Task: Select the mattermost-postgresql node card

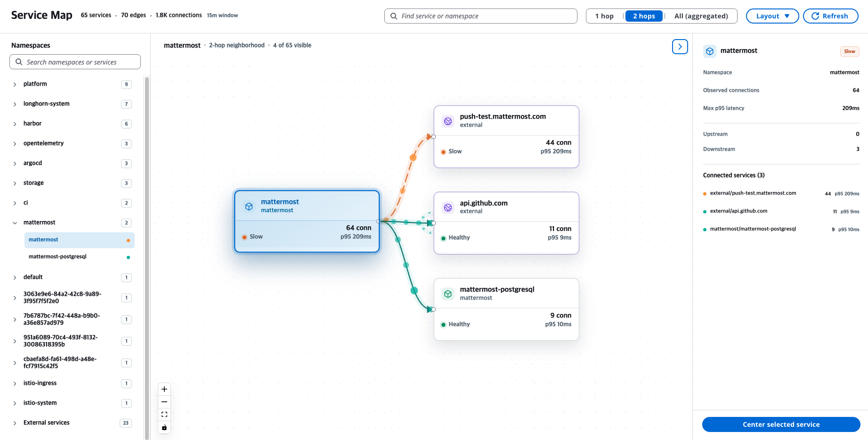Action: (x=506, y=309)
